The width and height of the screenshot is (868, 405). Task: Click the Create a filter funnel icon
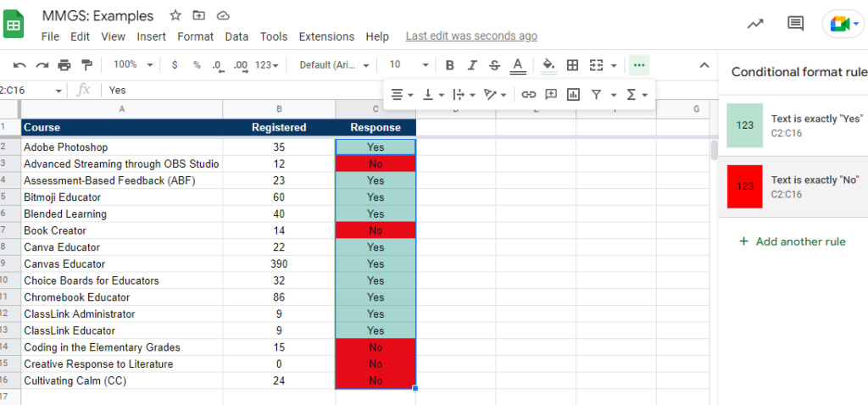point(596,95)
